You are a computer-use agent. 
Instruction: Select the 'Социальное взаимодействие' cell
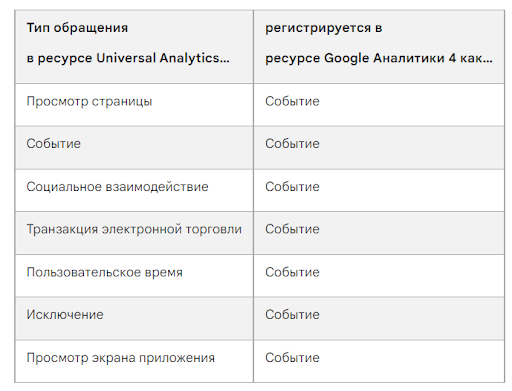pos(134,190)
